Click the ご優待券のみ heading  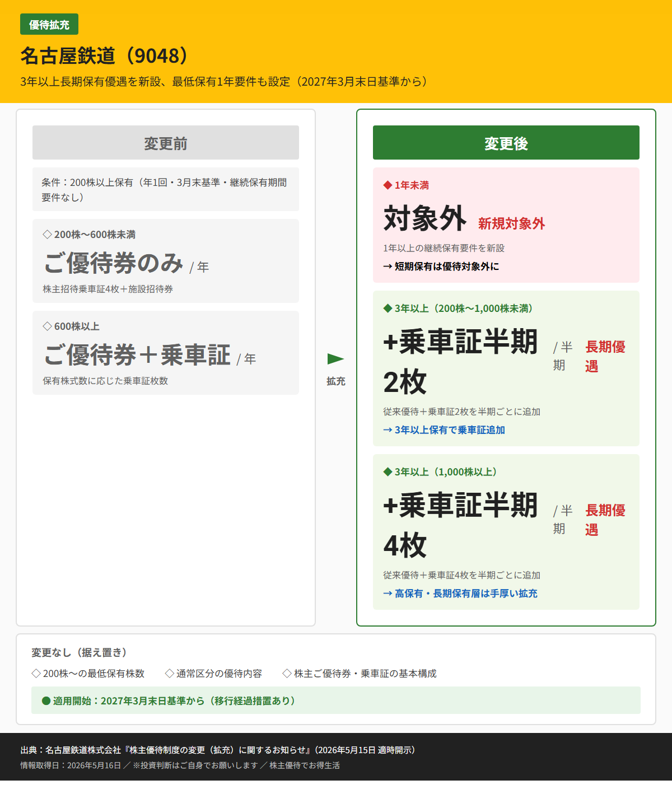(114, 263)
